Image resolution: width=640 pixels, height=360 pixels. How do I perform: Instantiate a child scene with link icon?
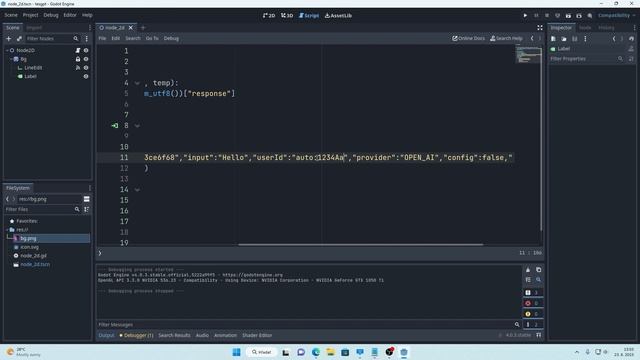[x=19, y=38]
